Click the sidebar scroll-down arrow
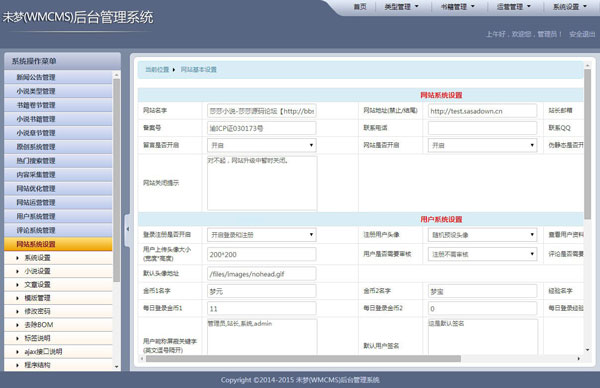The height and width of the screenshot is (388, 600). click(117, 367)
